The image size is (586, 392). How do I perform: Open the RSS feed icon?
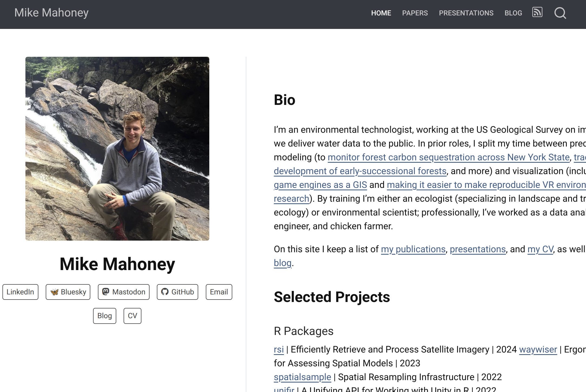(x=537, y=12)
